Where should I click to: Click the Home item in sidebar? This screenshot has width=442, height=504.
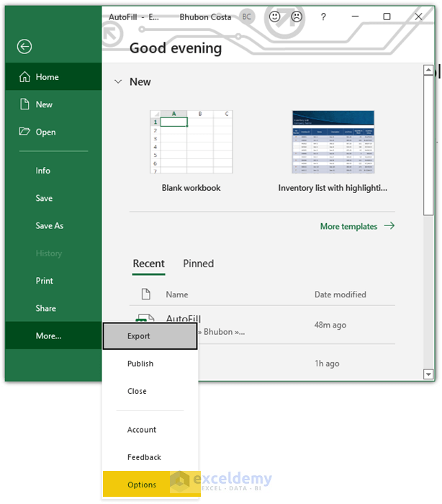(53, 76)
